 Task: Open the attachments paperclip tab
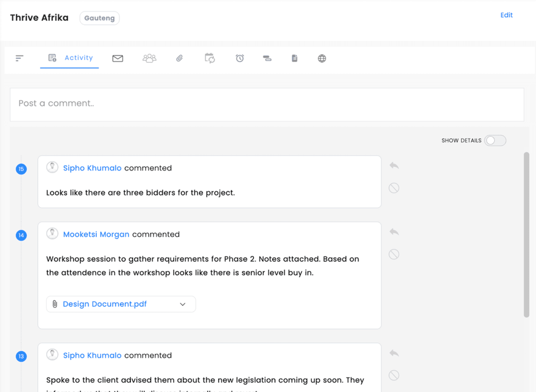tap(179, 58)
